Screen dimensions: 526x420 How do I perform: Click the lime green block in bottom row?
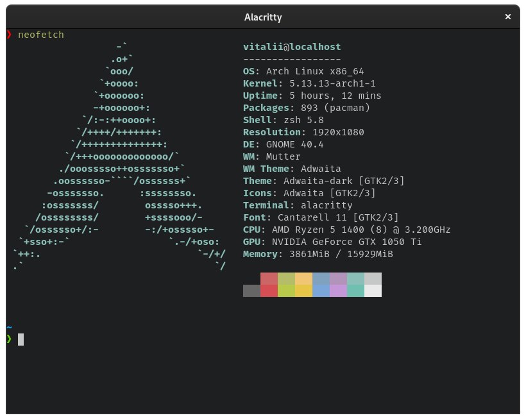click(x=287, y=291)
